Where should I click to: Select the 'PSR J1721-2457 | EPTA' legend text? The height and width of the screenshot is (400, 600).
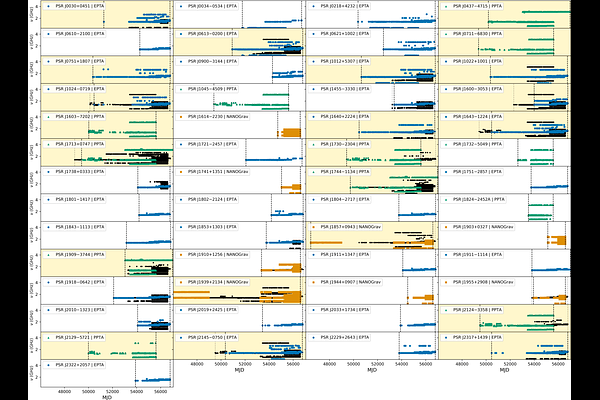click(x=212, y=144)
